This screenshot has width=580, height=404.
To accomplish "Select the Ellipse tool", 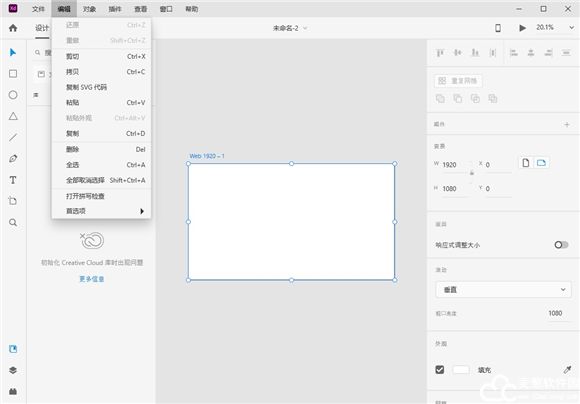I will pyautogui.click(x=13, y=95).
